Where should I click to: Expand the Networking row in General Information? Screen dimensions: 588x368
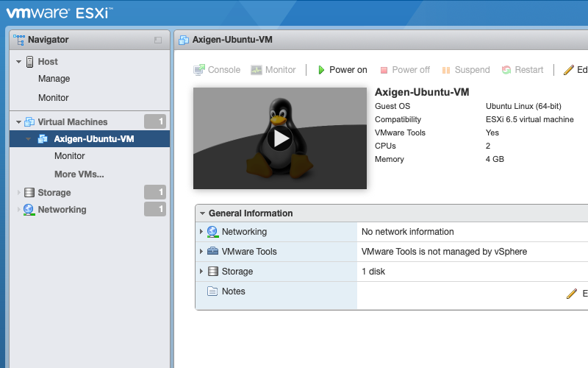[x=201, y=232]
